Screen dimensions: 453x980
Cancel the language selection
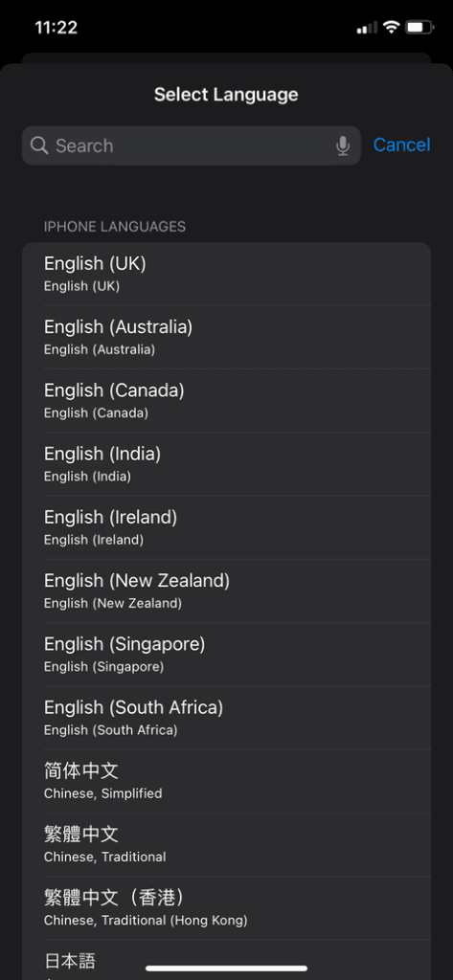[401, 145]
